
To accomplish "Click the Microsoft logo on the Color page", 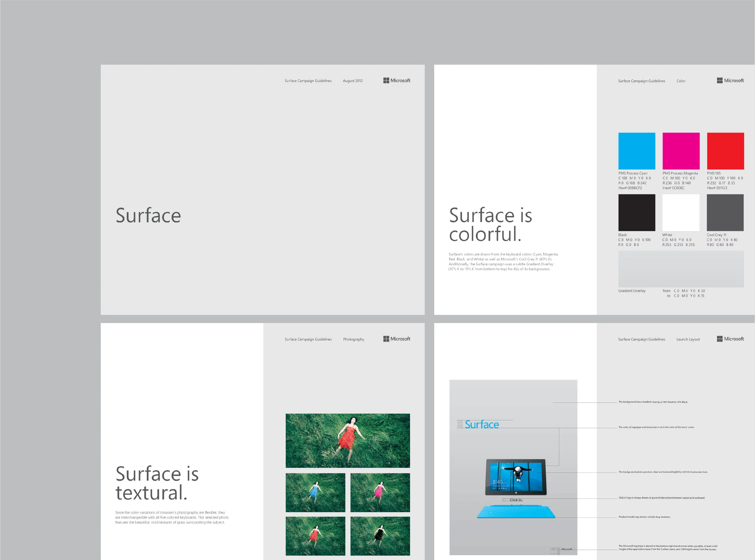I will (730, 80).
